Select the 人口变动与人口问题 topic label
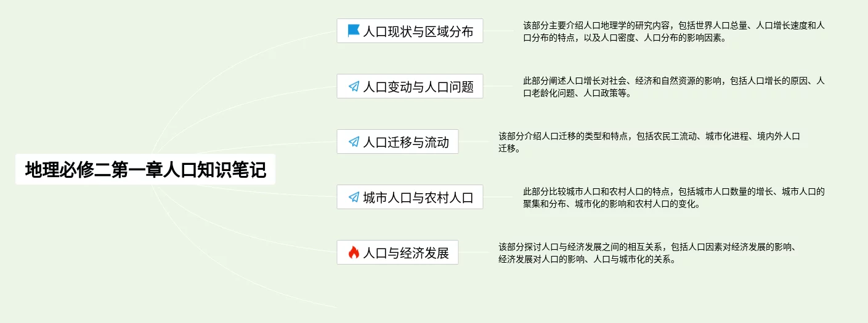The image size is (868, 323). pos(418,87)
